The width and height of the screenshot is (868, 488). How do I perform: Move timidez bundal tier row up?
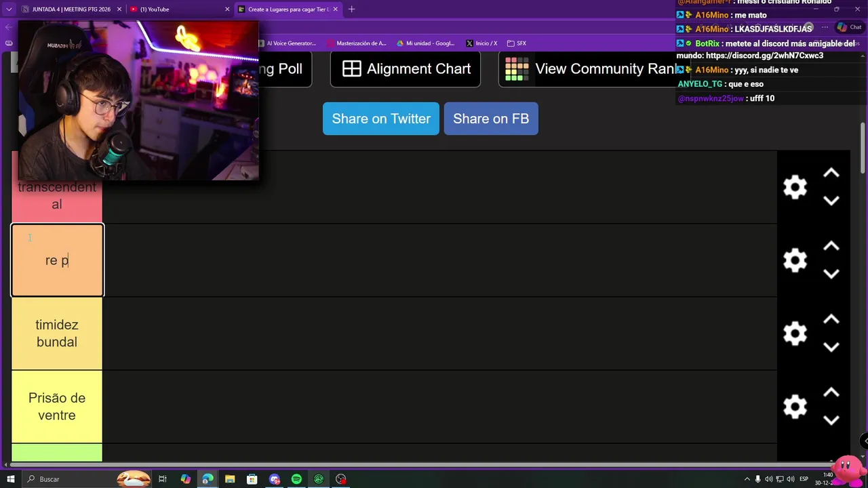831,320
